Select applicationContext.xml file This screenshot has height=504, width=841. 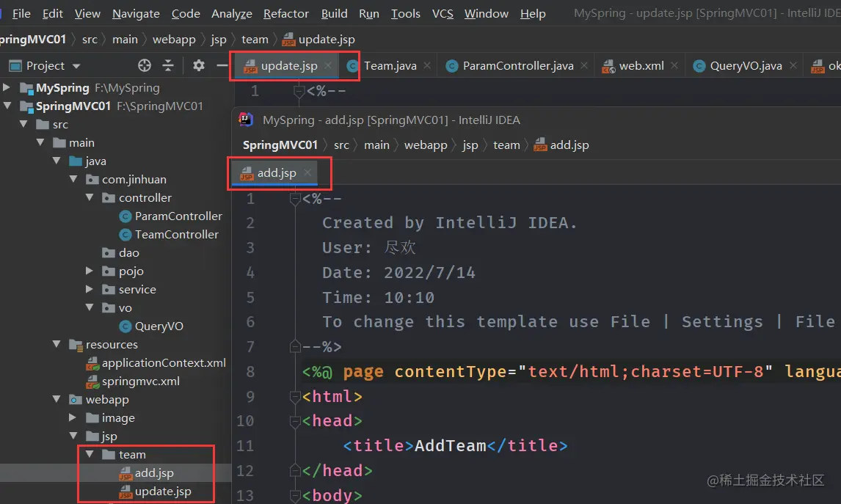tap(156, 362)
